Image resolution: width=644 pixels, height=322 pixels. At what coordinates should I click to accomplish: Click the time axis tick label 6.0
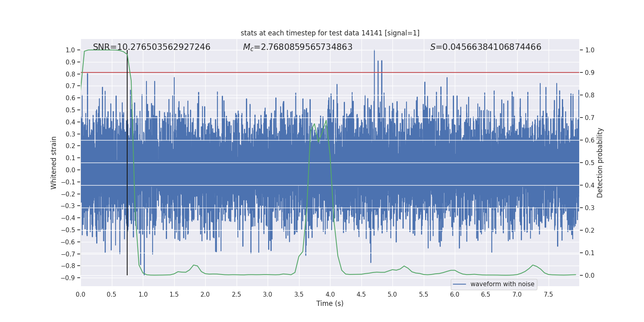pos(455,294)
